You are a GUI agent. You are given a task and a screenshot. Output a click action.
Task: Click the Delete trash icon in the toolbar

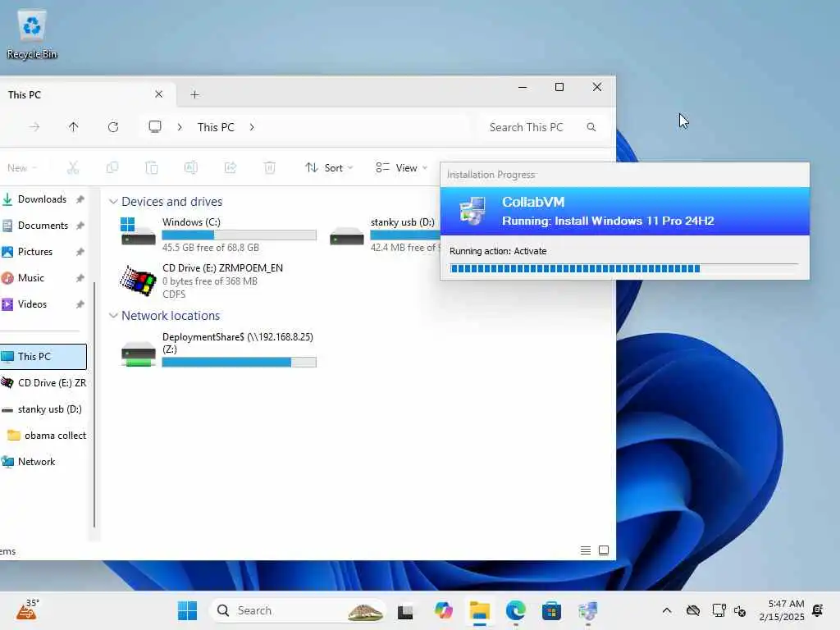coord(270,167)
